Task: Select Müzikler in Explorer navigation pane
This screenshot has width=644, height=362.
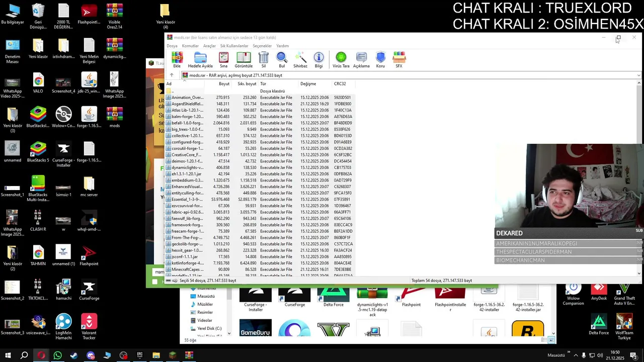Action: pos(205,304)
